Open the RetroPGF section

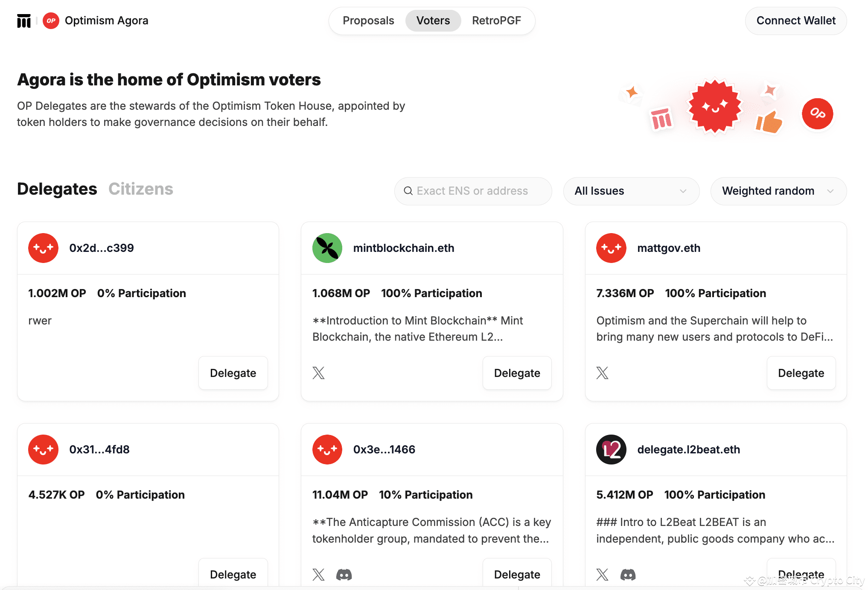(496, 20)
